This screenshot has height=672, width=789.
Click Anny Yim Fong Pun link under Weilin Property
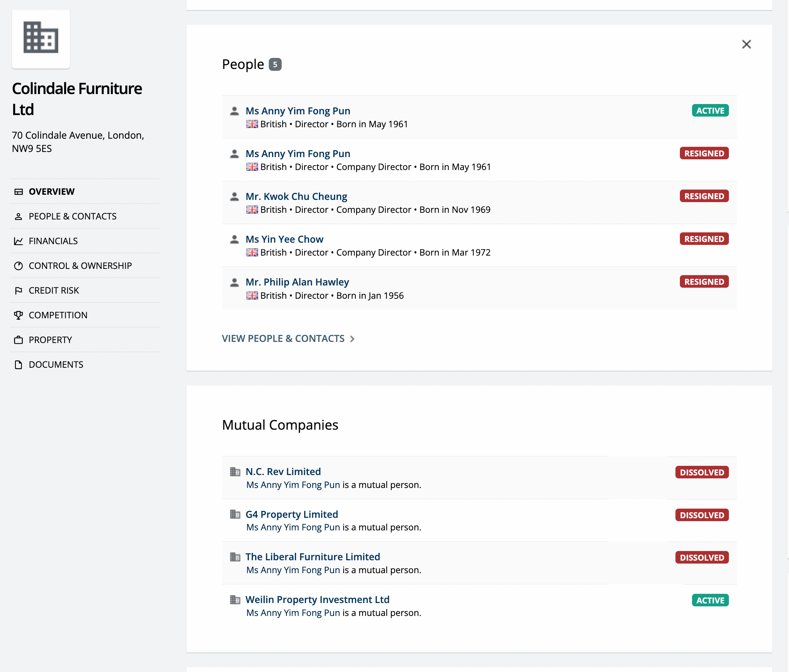click(x=293, y=613)
